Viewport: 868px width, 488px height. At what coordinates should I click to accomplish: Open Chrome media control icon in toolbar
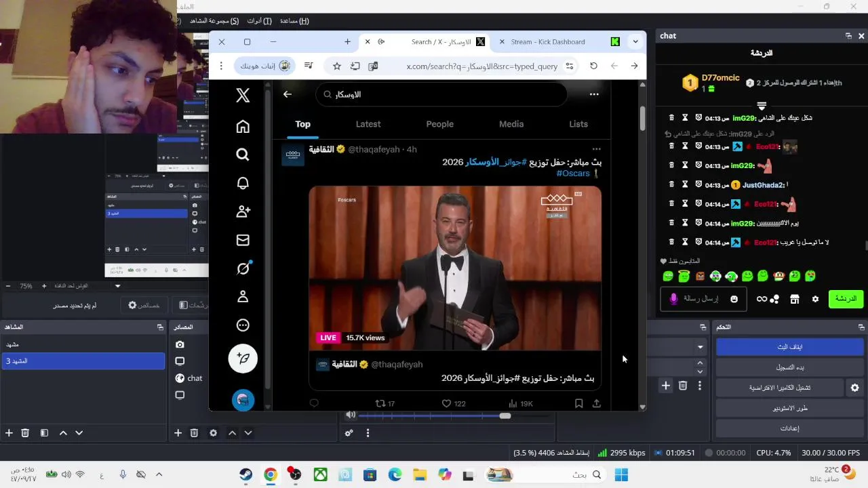tap(309, 66)
